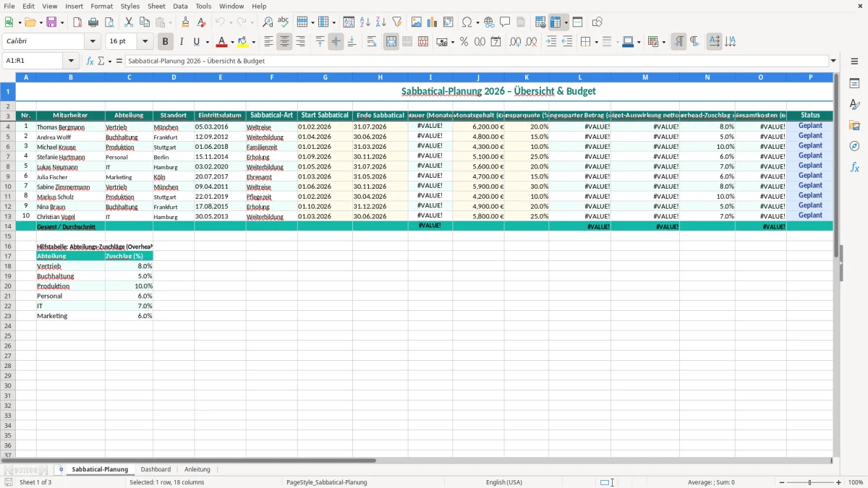
Task: Open the Freeze Rows and Columns dropdown arrow
Action: [566, 22]
